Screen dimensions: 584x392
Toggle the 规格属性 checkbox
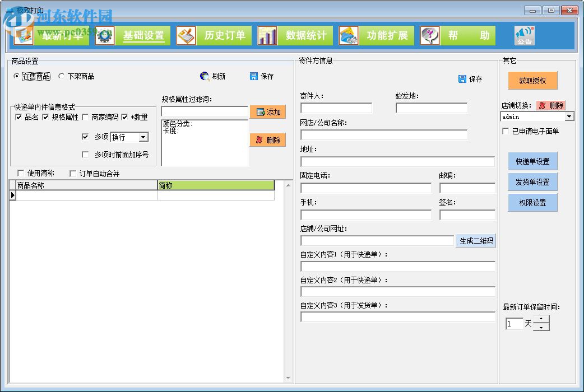point(45,117)
